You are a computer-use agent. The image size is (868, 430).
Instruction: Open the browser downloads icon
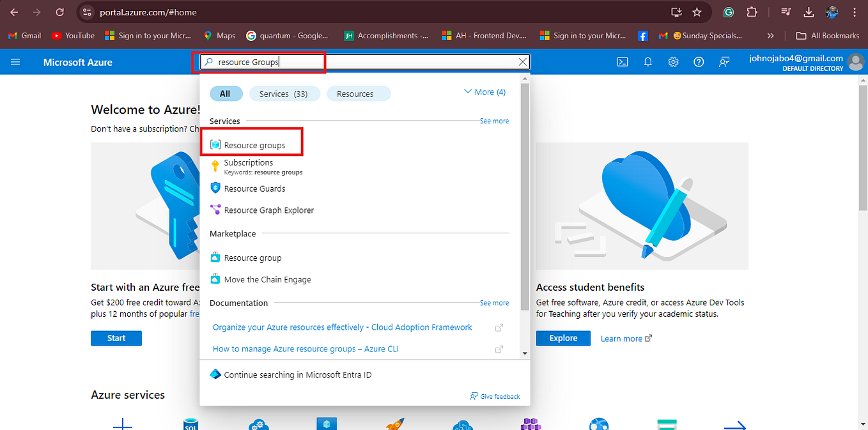click(x=809, y=12)
